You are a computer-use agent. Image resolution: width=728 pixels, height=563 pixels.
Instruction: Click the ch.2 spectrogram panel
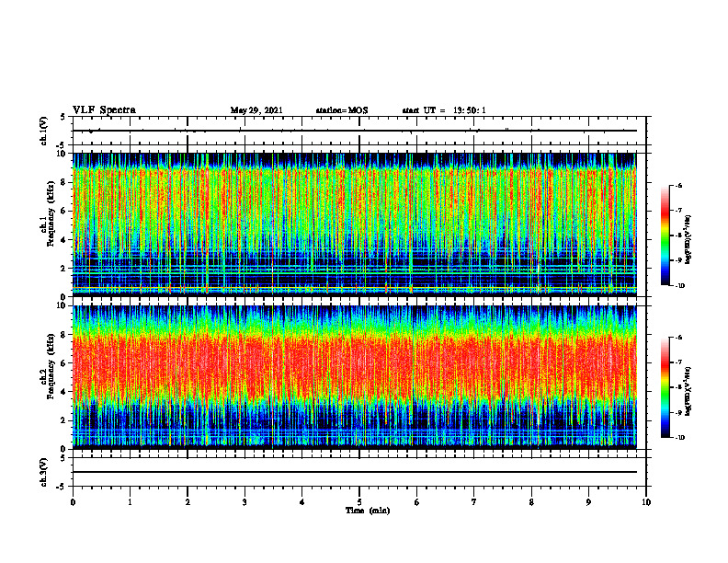tap(355, 377)
